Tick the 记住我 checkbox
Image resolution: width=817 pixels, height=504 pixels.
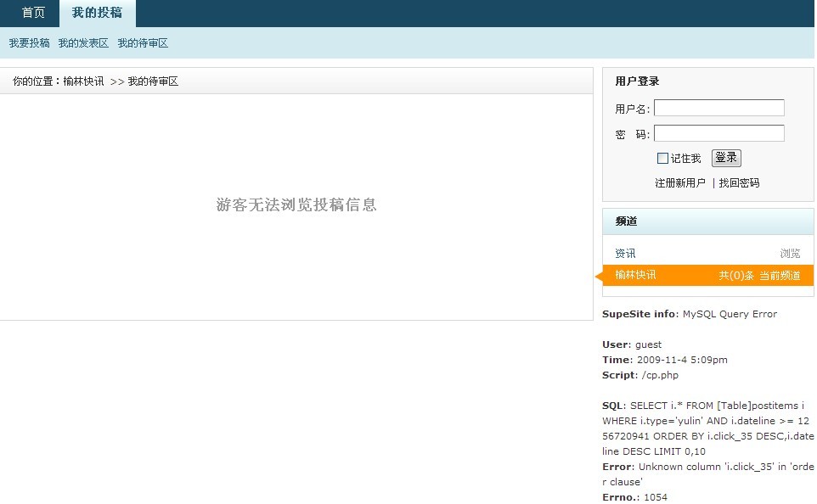coord(662,159)
